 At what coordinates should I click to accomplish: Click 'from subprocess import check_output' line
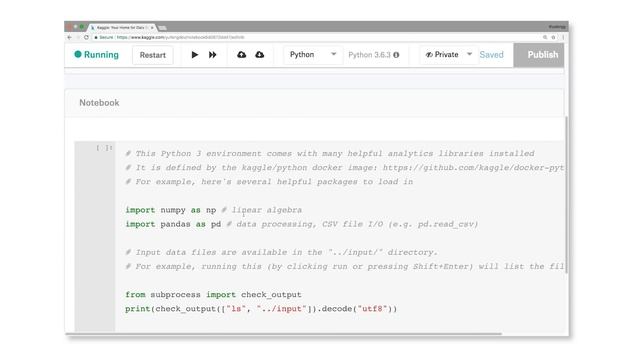tap(213, 295)
